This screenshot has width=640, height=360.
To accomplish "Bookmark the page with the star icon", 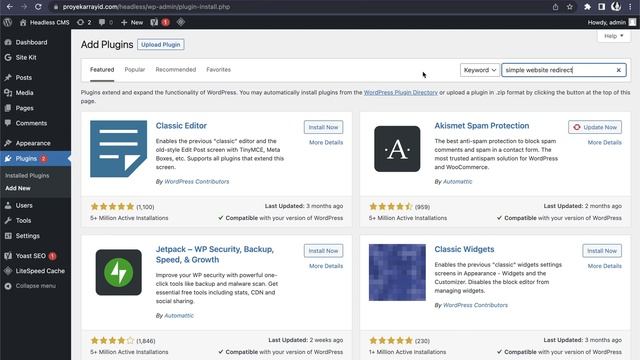I will (x=570, y=7).
